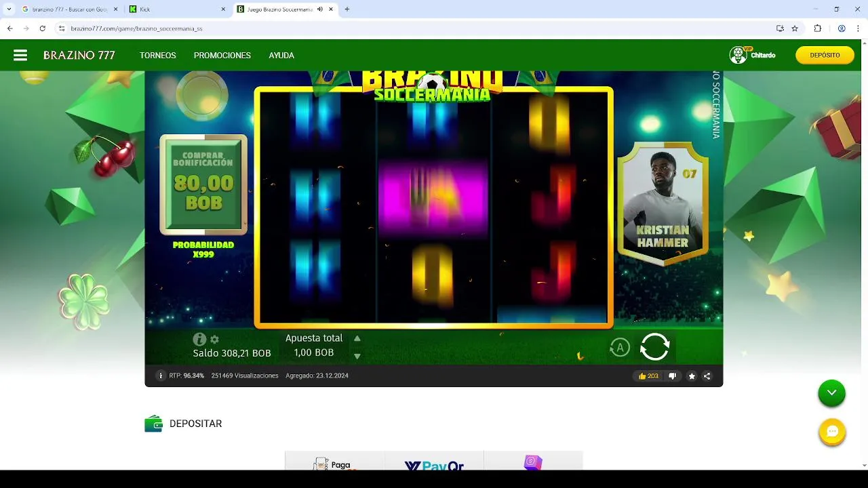Screen dimensions: 868x488
Task: Open the Chrome profile icon
Action: tap(842, 28)
